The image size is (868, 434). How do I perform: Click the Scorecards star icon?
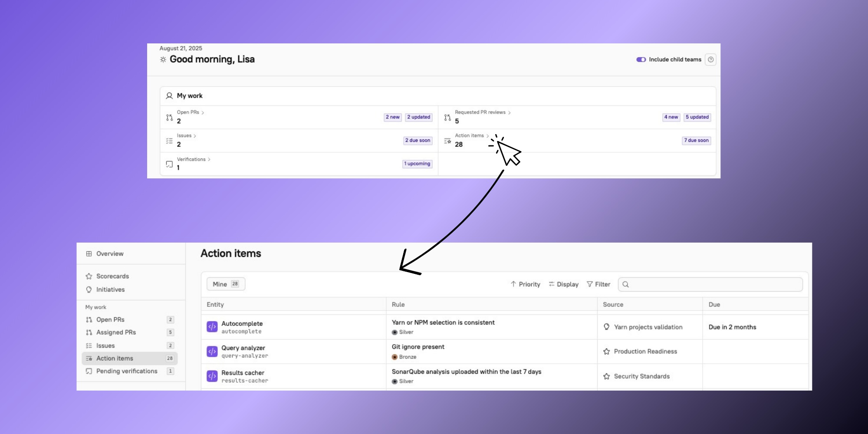pyautogui.click(x=89, y=276)
